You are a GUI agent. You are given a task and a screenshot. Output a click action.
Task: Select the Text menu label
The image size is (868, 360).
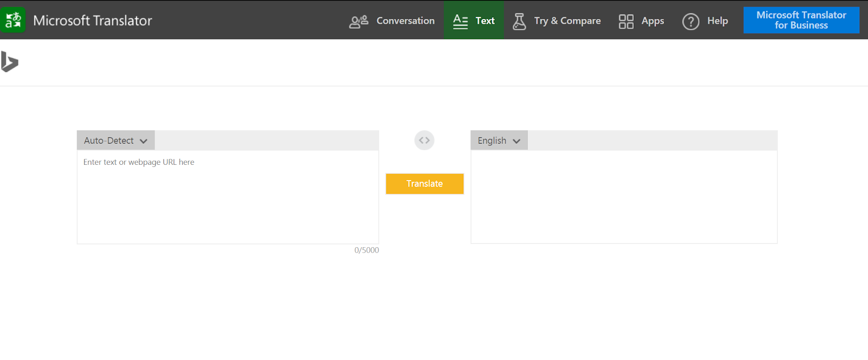coord(485,21)
